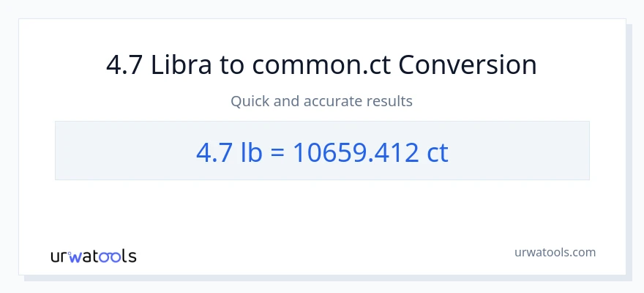Click the '4.7 Libra to common.ct Conversion' heading
Viewport: 644px width, 293px height.
pyautogui.click(x=322, y=65)
